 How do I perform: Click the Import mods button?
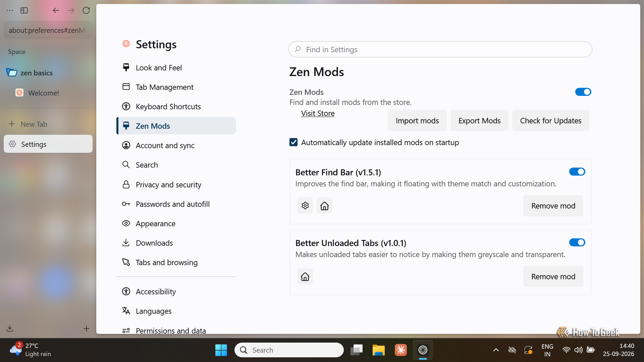417,121
